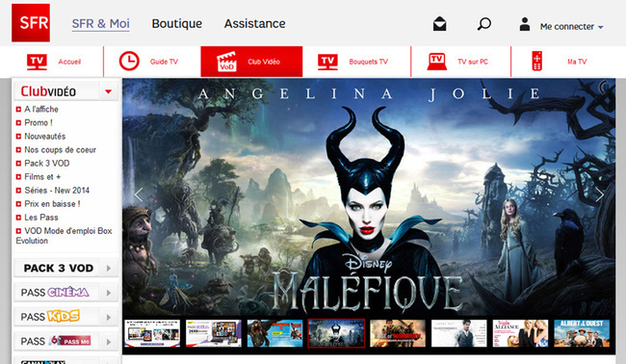The image size is (626, 364).
Task: Expand the PACK 3 VOD arrow
Action: (x=109, y=269)
